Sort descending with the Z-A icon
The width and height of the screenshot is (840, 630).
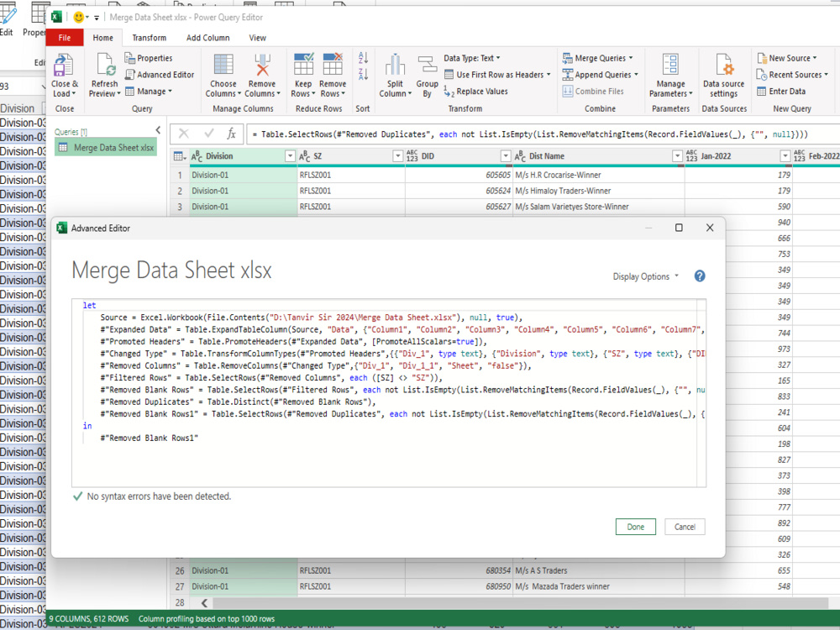pyautogui.click(x=363, y=74)
